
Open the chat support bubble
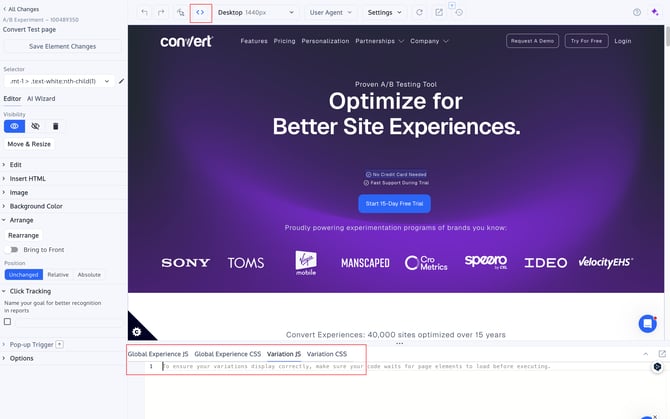click(648, 324)
